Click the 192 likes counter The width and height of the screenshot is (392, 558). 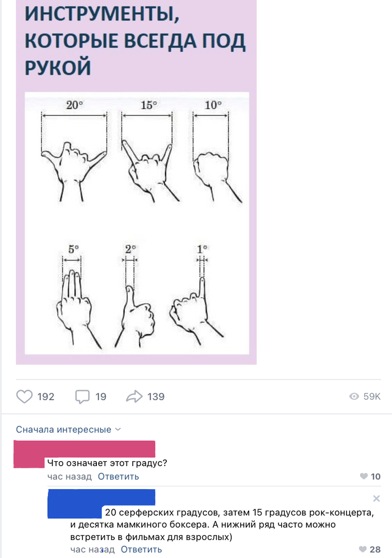(x=46, y=397)
